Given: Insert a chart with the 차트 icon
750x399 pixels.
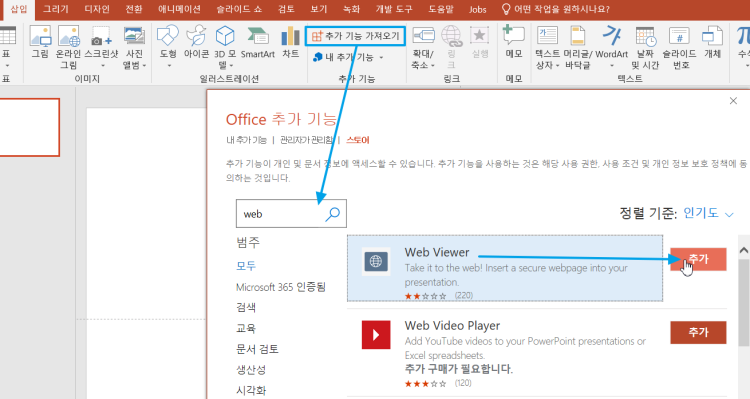Looking at the screenshot, I should pos(290,42).
